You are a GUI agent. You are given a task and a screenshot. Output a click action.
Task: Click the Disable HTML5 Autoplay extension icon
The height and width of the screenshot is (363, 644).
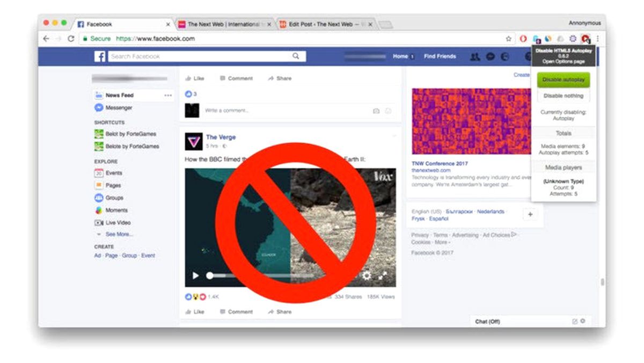coord(586,39)
